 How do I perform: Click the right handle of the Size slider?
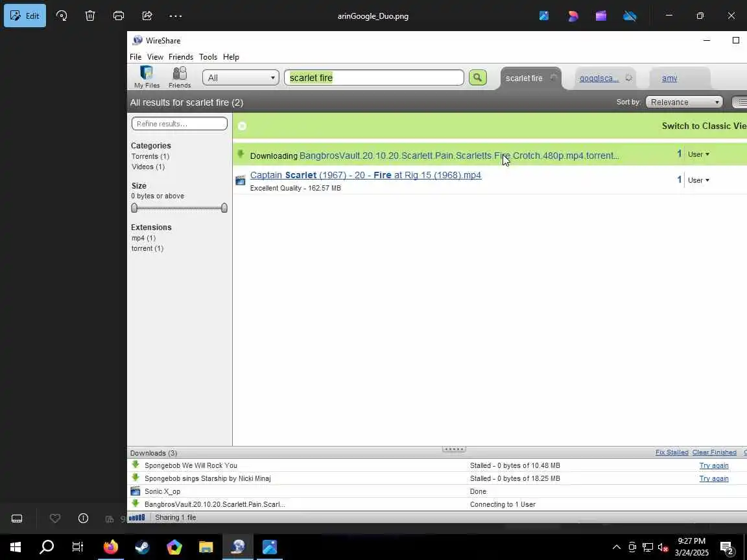pyautogui.click(x=224, y=207)
